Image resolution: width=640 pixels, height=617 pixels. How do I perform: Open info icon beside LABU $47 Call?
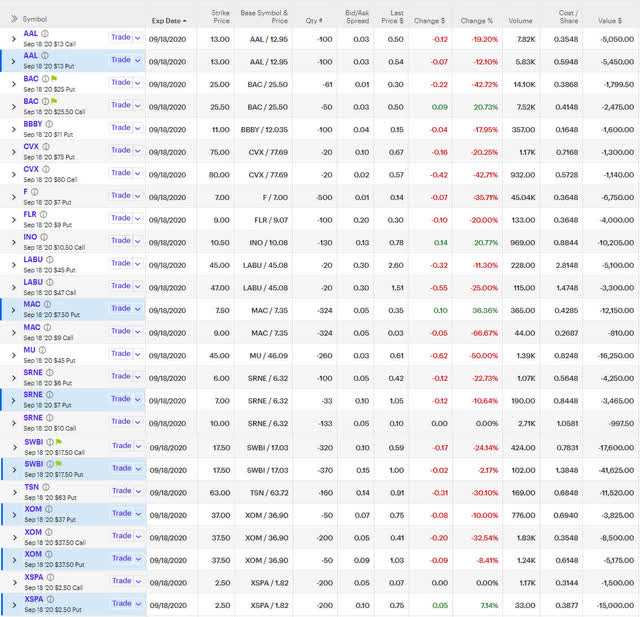click(x=50, y=282)
